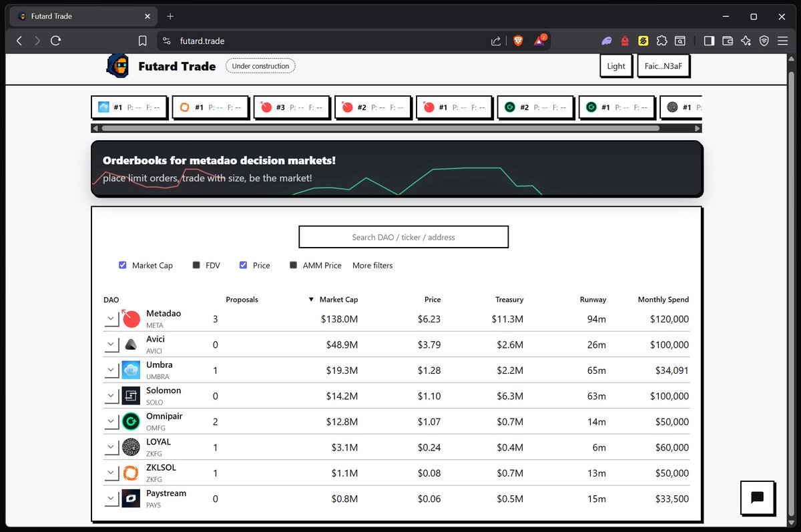Expand the Paystream row
801x532 pixels.
(x=111, y=499)
